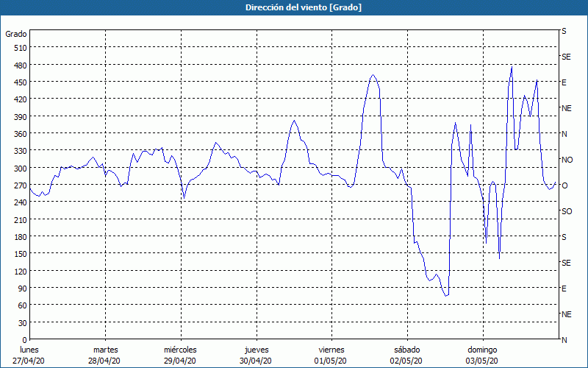Select the y-axis value 180
This screenshot has width=588, height=368.
pos(21,237)
